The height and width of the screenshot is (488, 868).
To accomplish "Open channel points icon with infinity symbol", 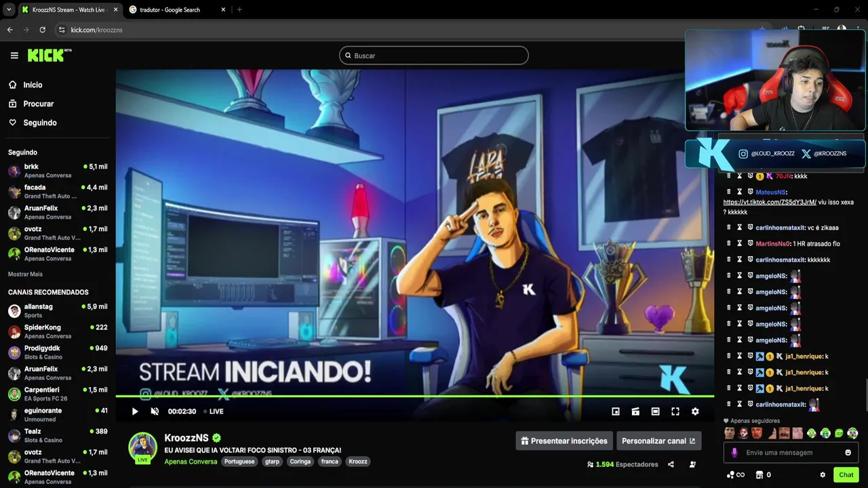I will click(736, 475).
